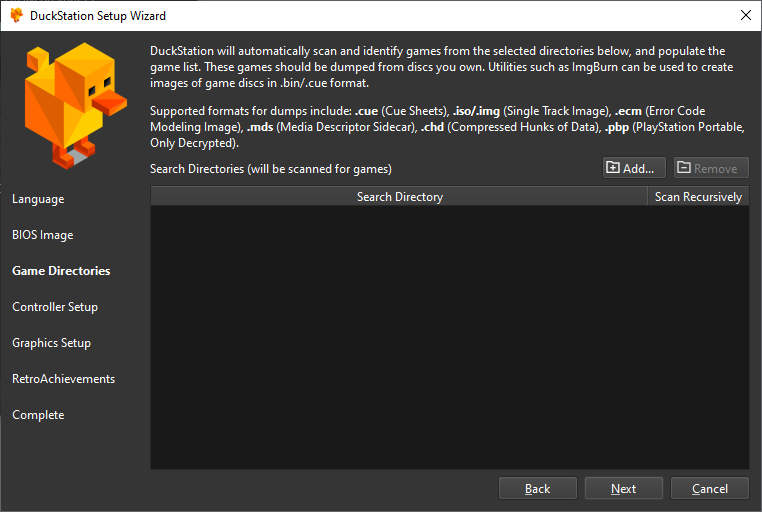Click the DuckStation title bar icon
This screenshot has width=762, height=512.
click(17, 15)
